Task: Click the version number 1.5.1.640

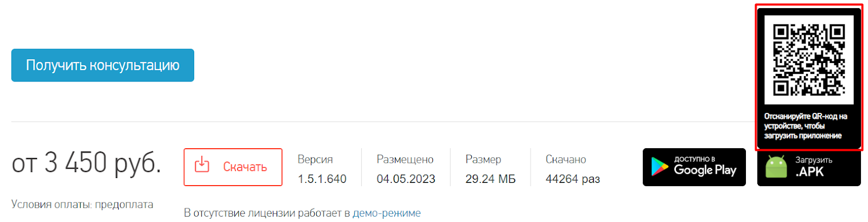Action: click(322, 179)
